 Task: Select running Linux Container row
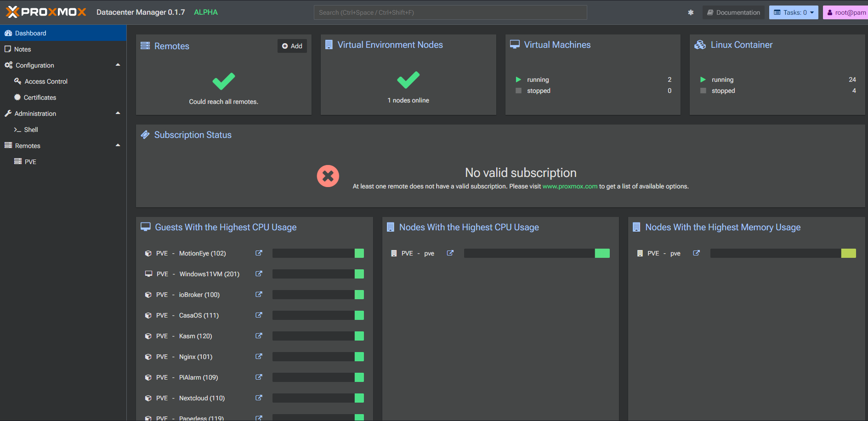(x=777, y=80)
